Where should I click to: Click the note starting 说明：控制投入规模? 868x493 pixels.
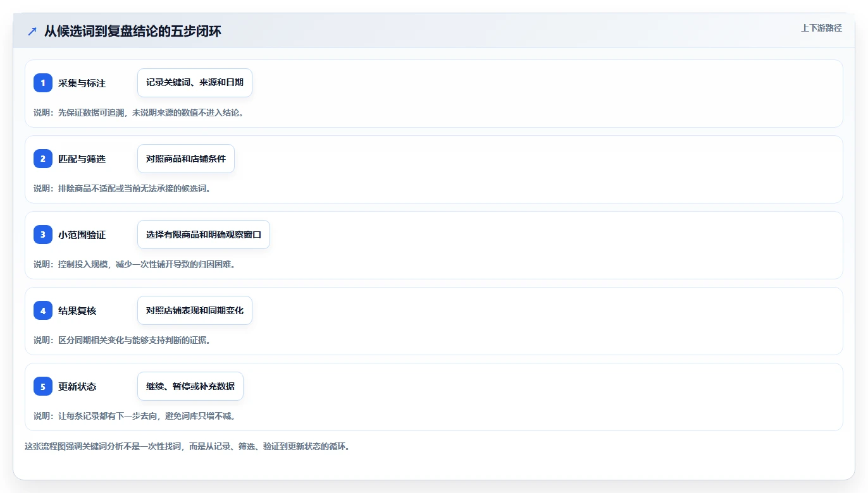135,264
